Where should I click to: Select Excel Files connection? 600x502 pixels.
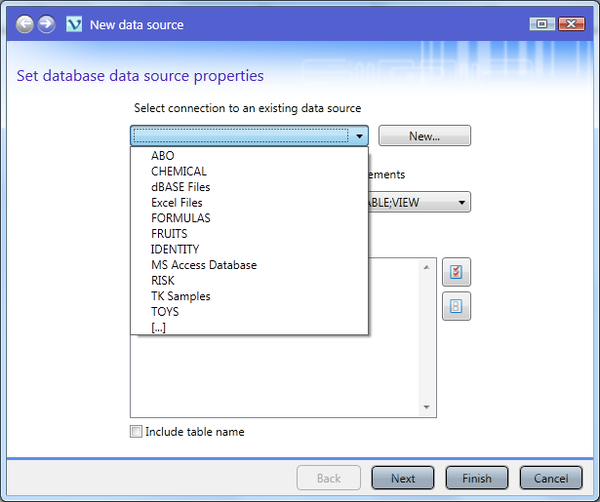(176, 203)
